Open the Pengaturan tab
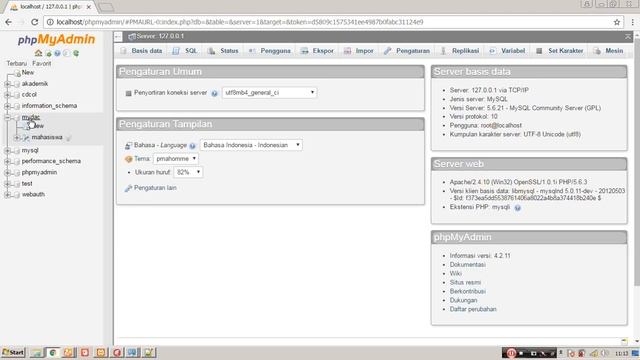The width and height of the screenshot is (640, 360). tap(407, 51)
